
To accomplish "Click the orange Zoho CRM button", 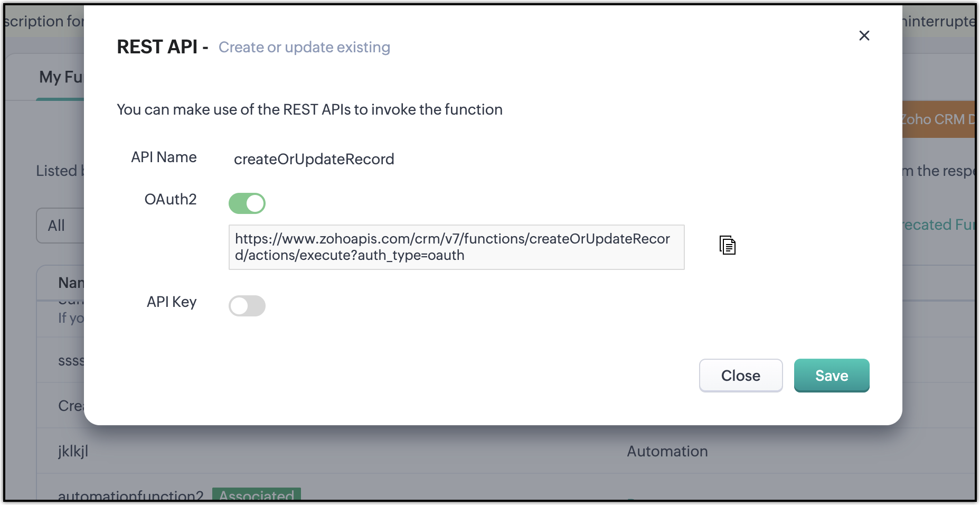I will pyautogui.click(x=938, y=119).
